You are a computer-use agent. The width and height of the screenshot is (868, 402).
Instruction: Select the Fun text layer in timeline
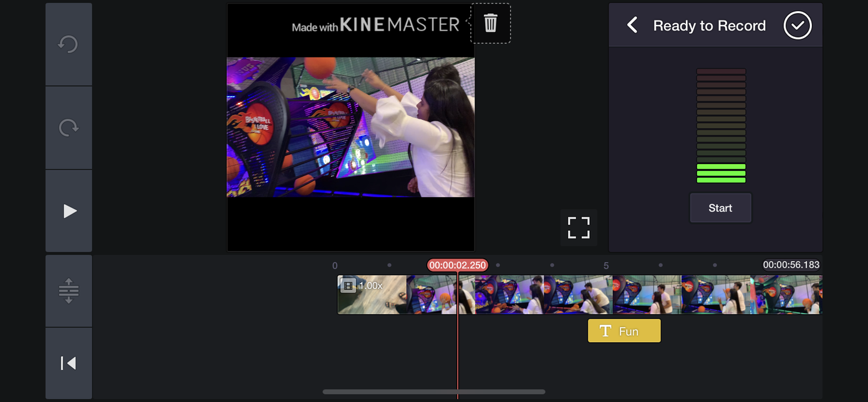click(624, 331)
